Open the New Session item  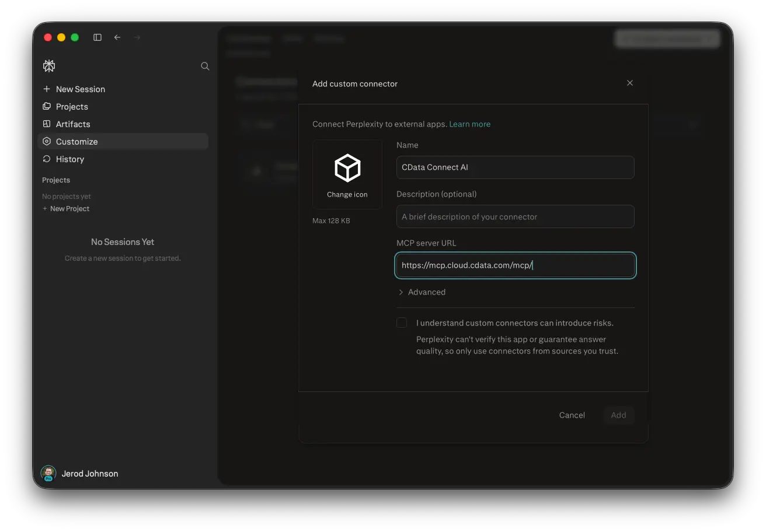(123, 89)
